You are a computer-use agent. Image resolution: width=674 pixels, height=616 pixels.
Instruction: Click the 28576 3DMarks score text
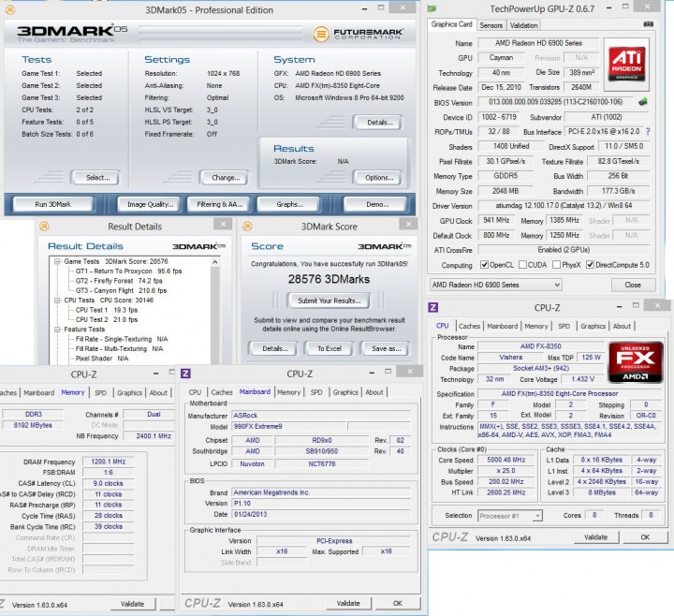pos(329,279)
